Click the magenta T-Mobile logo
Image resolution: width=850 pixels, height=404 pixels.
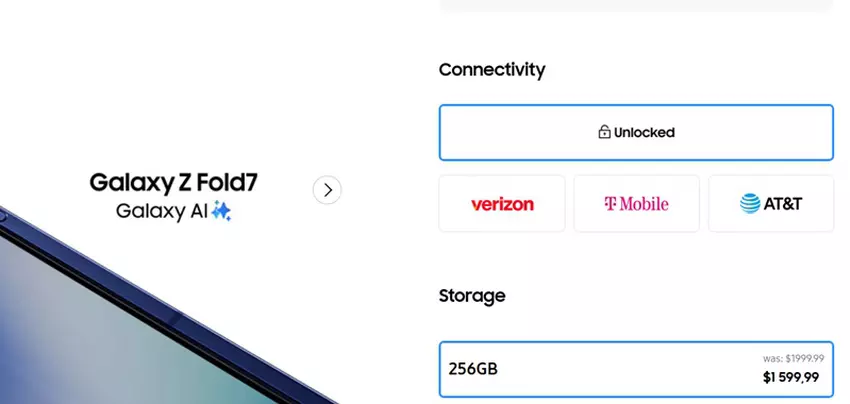pos(636,204)
